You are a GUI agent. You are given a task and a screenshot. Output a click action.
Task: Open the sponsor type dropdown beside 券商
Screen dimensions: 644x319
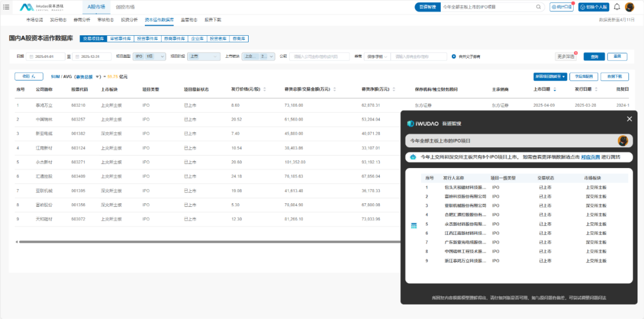[377, 57]
